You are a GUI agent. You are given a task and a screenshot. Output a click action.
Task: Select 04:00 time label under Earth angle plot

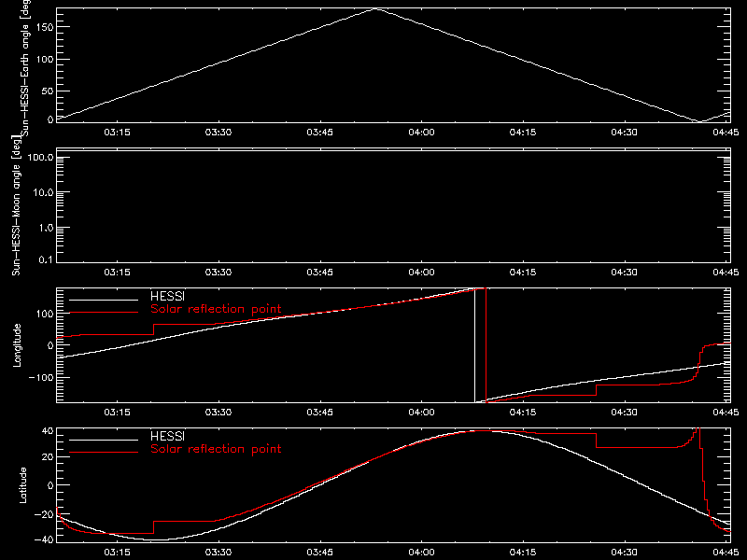pos(422,132)
